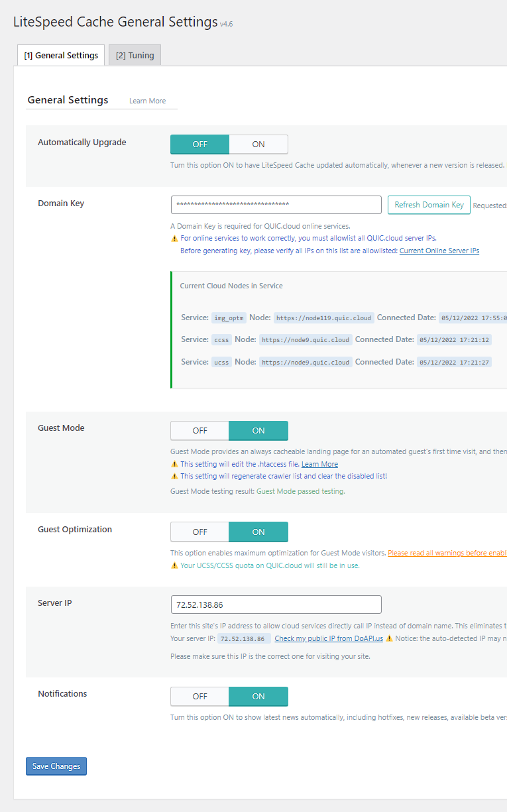Select the [1] General Settings tab
The image size is (507, 812).
61,56
